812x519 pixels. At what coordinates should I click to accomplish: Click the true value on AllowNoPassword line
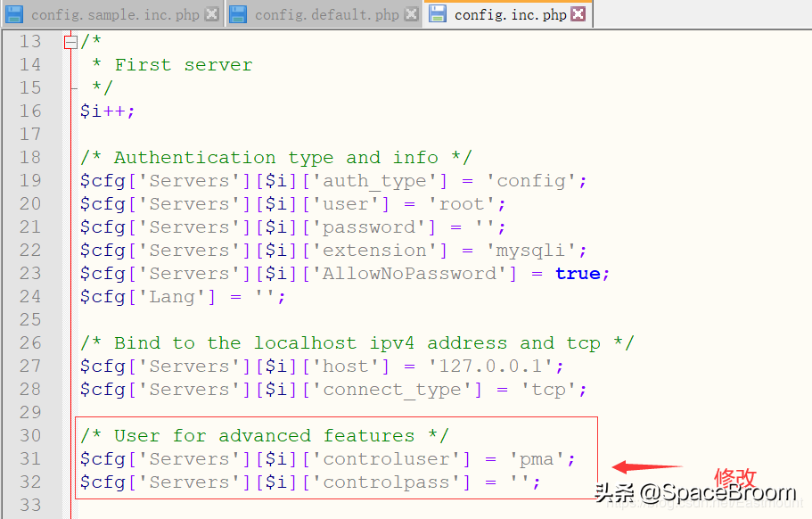(x=578, y=273)
